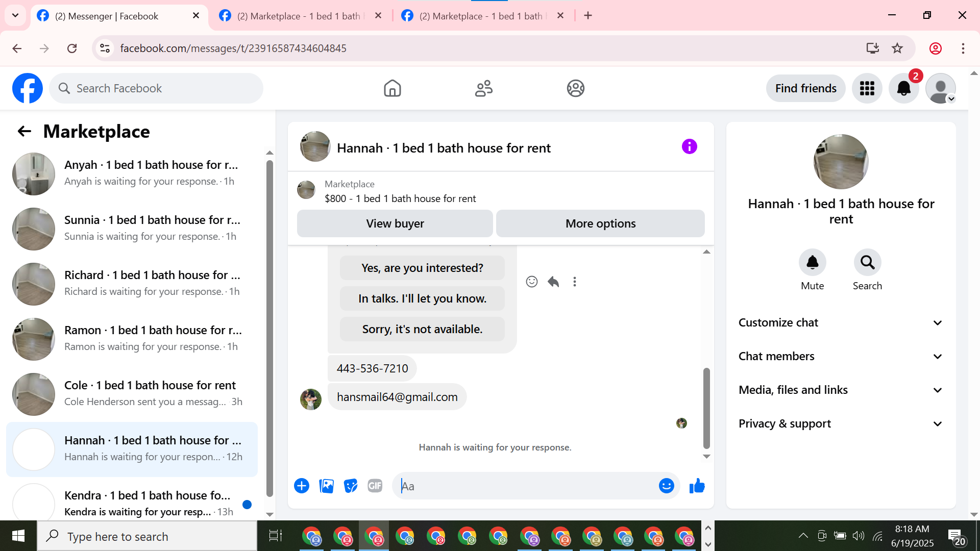Bookmark this page with the star icon
Viewport: 980px width, 551px height.
(x=897, y=48)
